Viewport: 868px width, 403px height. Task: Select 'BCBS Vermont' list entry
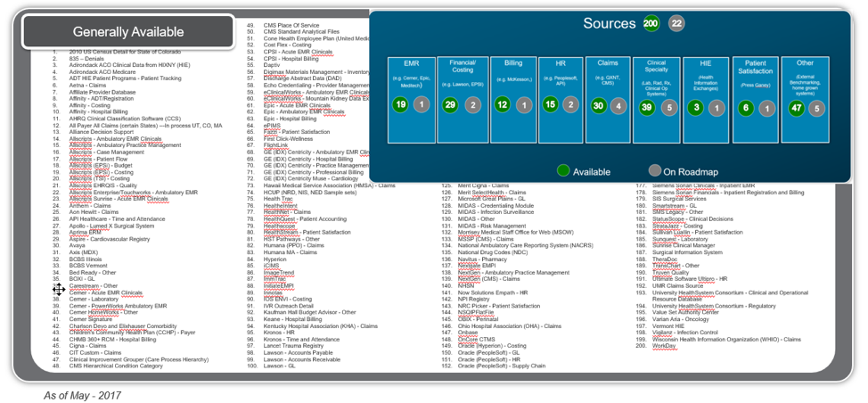pyautogui.click(x=88, y=266)
